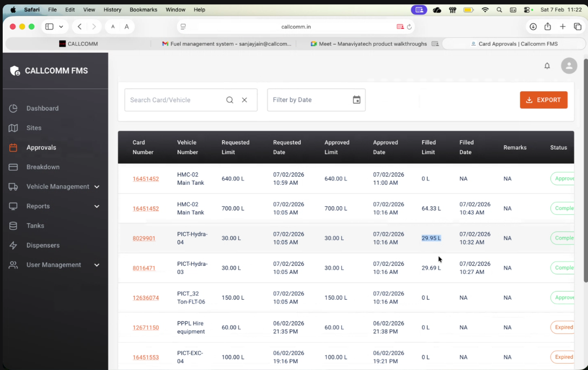Open the user profile avatar

(569, 66)
